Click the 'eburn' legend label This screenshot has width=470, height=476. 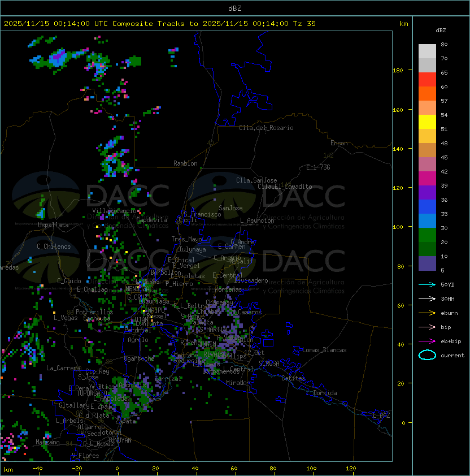[449, 313]
